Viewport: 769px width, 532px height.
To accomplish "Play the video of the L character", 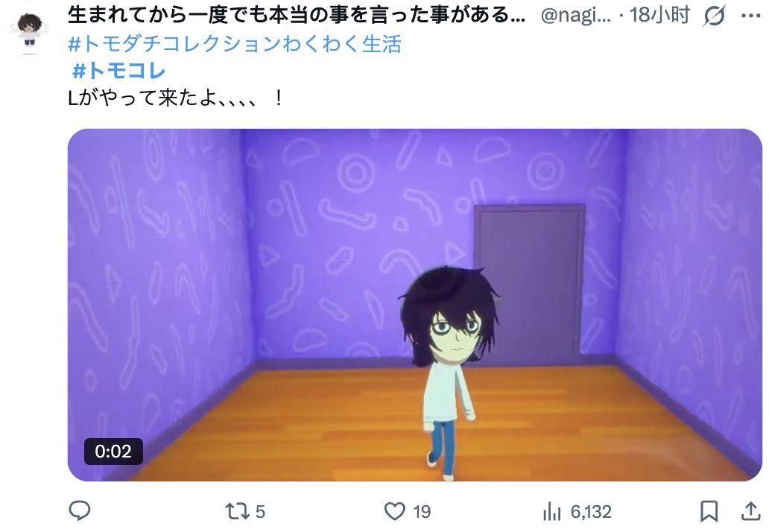I will point(415,305).
